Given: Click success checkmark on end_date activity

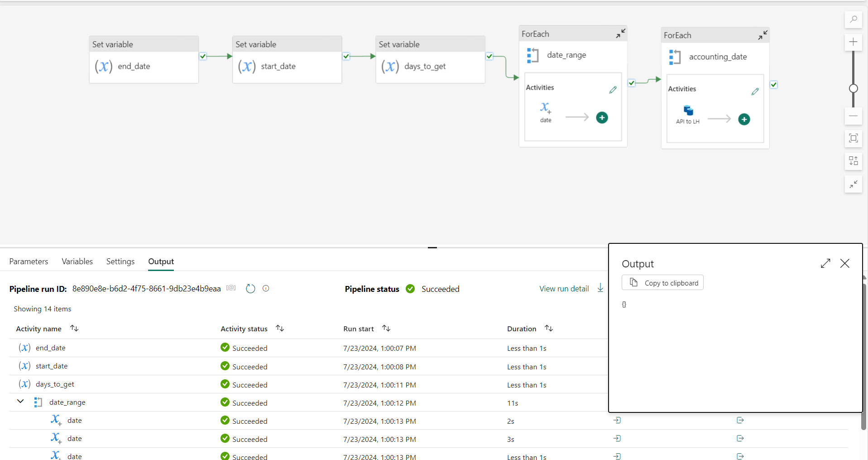Looking at the screenshot, I should [203, 56].
